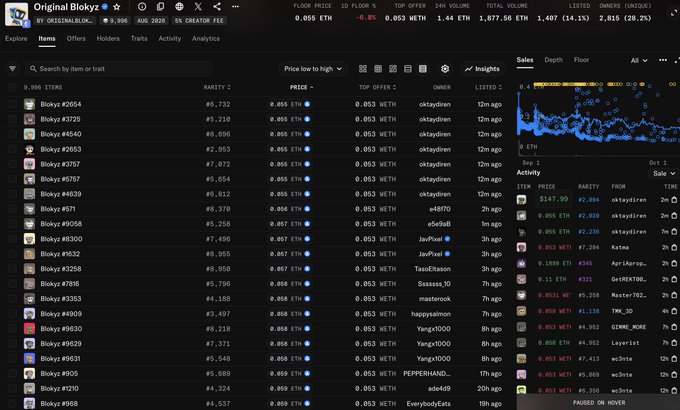Switch to small grid view icon

pyautogui.click(x=378, y=69)
